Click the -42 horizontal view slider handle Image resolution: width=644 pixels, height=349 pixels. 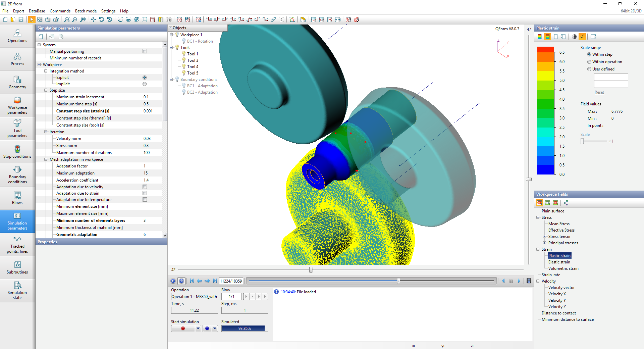(x=311, y=269)
